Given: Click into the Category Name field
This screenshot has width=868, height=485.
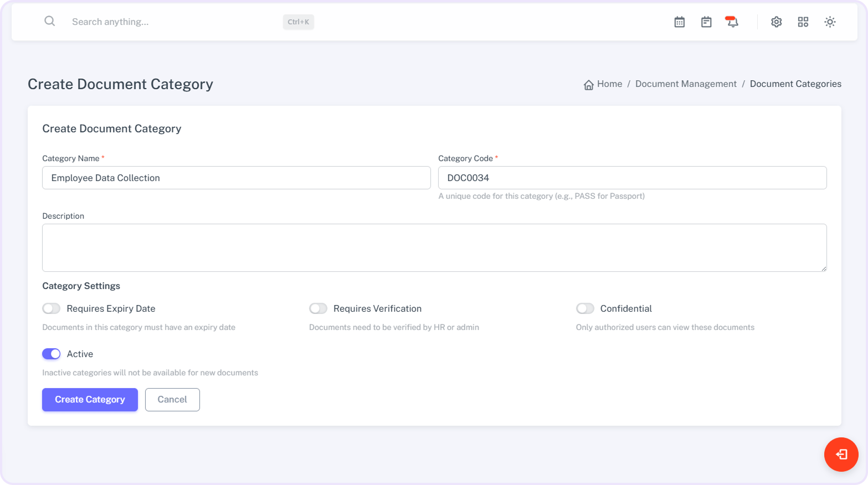Looking at the screenshot, I should (236, 178).
